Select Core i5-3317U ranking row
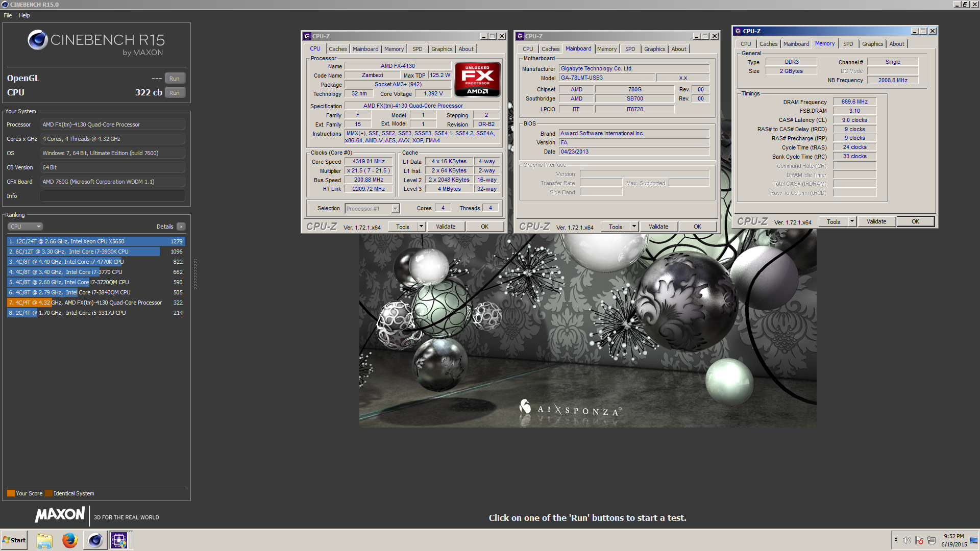980x551 pixels. 96,313
